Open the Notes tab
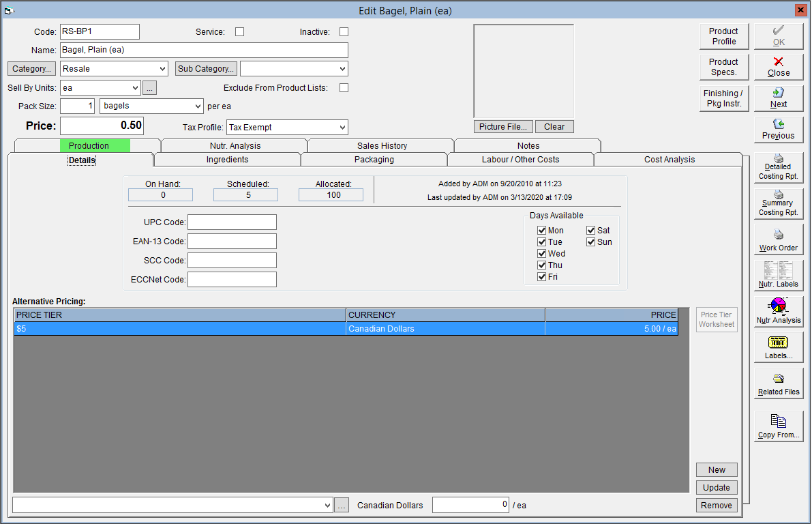This screenshot has width=812, height=524. pyautogui.click(x=528, y=145)
